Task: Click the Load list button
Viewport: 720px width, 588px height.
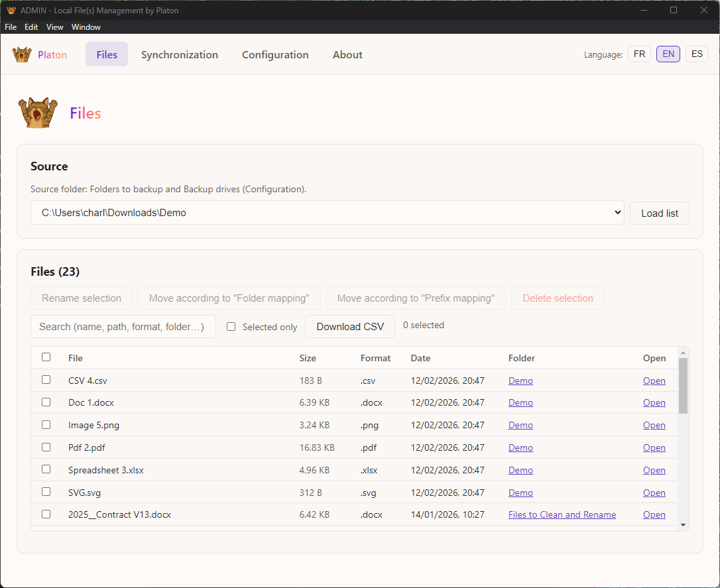Action: [659, 213]
